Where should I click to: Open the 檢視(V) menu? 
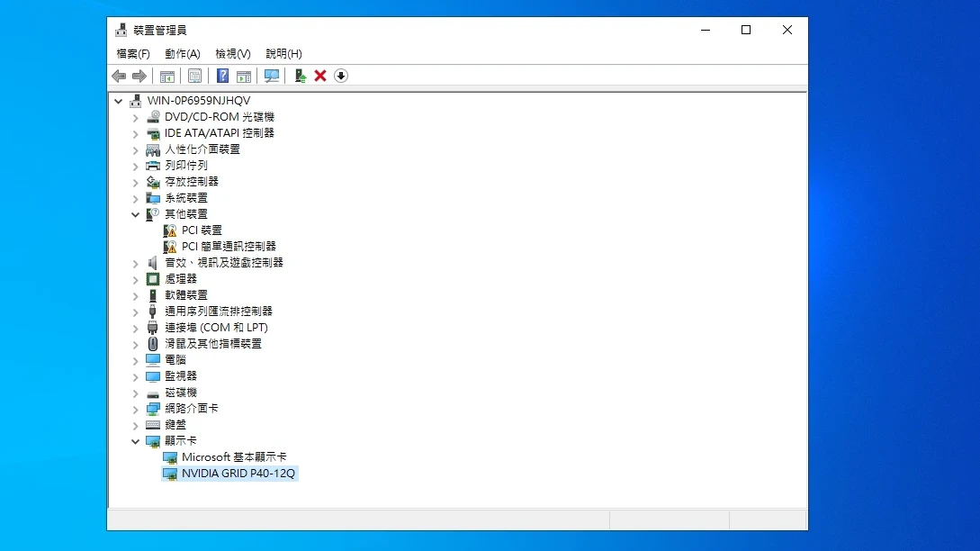pos(233,54)
